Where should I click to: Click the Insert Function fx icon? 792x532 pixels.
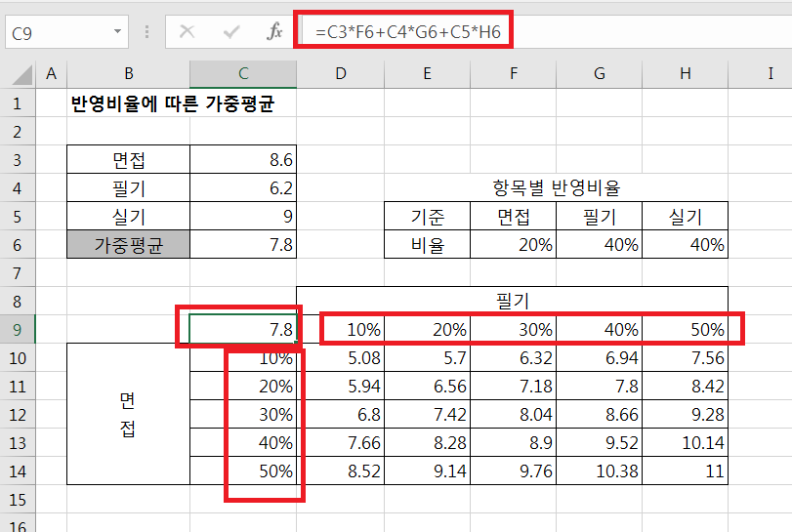click(274, 32)
